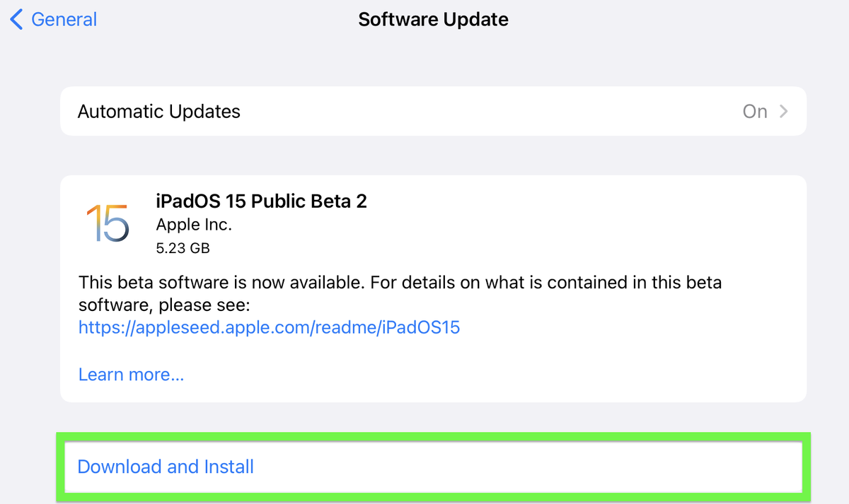This screenshot has width=849, height=504.
Task: Open the appleseed.apple.com readme link
Action: tap(269, 327)
